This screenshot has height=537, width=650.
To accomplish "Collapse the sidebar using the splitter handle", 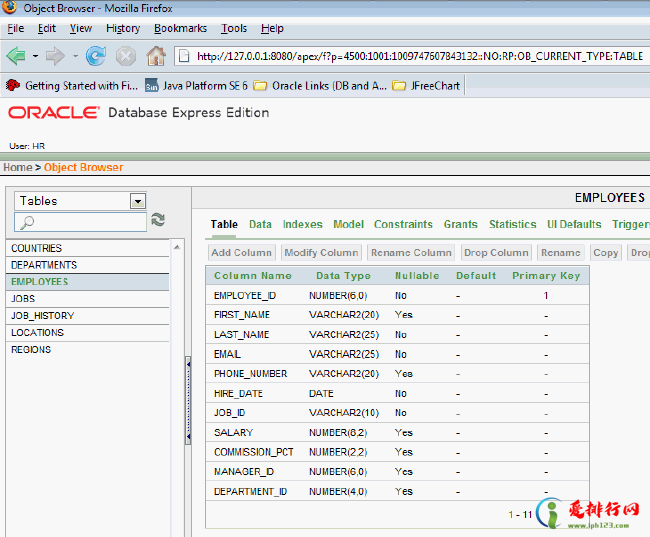I will [188, 402].
